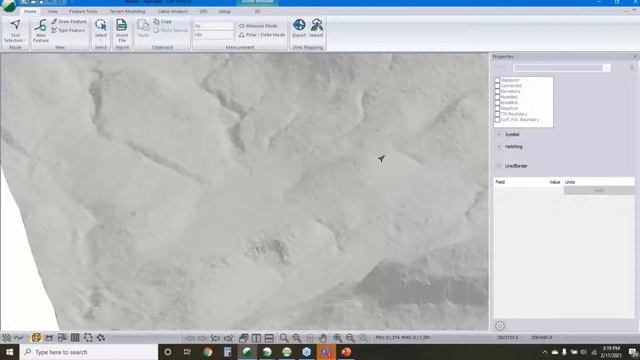
Task: Click the terrain map at the cursor arrow
Action: coord(381,158)
